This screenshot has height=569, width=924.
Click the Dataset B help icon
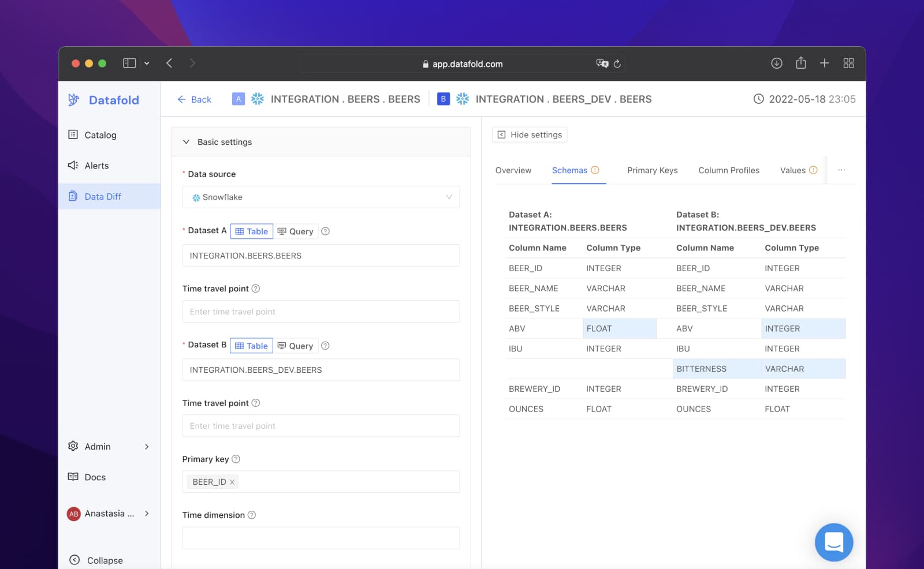coord(325,346)
